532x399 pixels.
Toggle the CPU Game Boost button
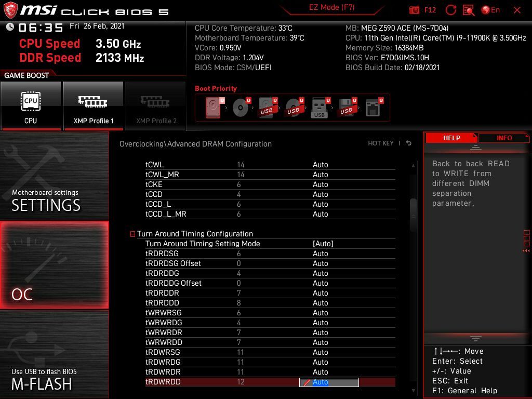pyautogui.click(x=31, y=106)
